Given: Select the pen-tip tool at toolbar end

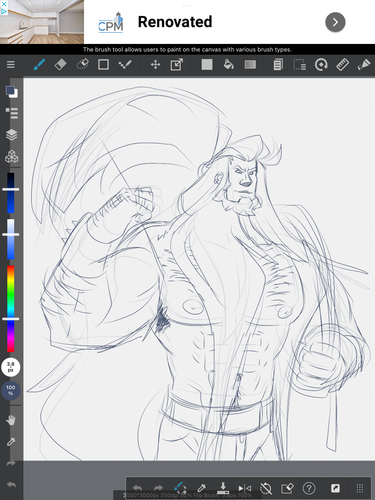Looking at the screenshot, I should point(364,64).
